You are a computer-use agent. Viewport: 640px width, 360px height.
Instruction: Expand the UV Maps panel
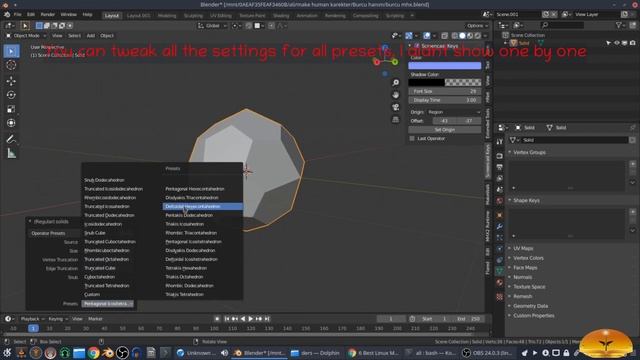coord(523,248)
